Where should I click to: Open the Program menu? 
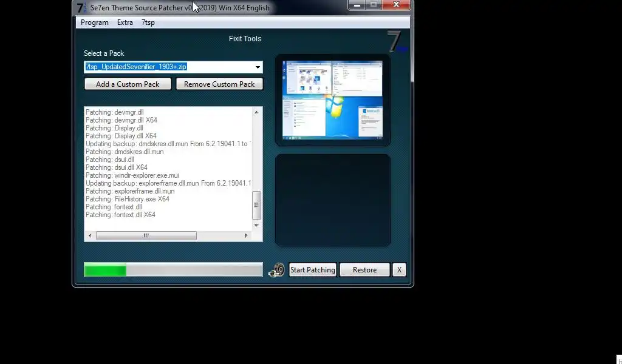click(94, 22)
